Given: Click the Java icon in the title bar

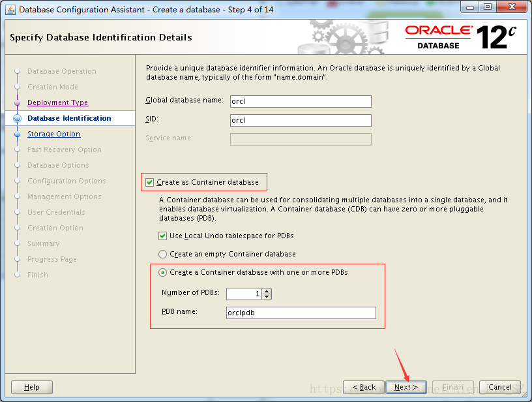Looking at the screenshot, I should tap(10, 10).
